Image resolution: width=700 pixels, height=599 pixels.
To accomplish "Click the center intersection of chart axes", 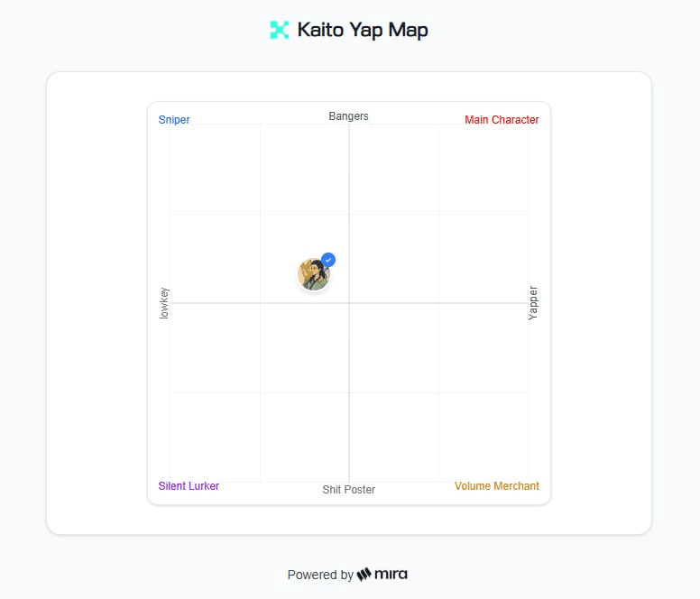I will click(349, 303).
